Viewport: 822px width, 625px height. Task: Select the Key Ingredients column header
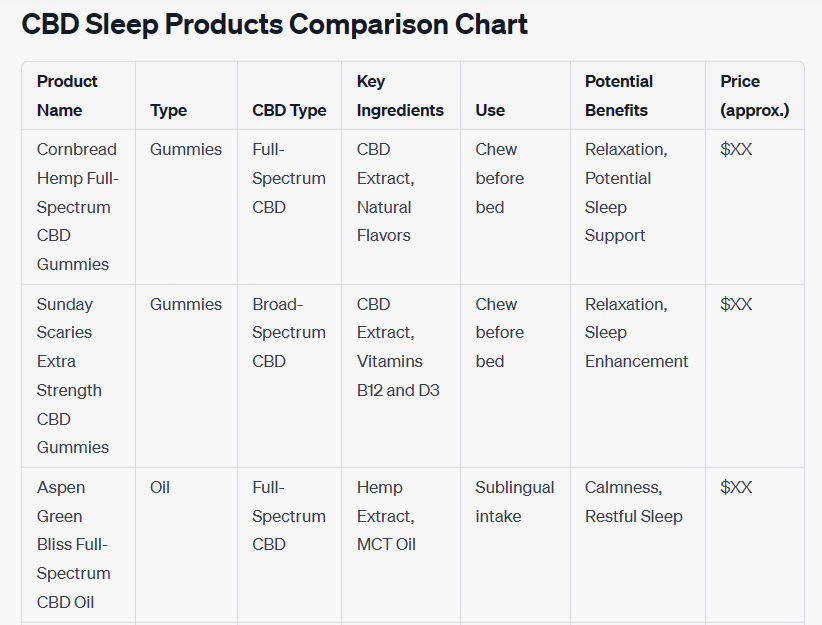[400, 96]
